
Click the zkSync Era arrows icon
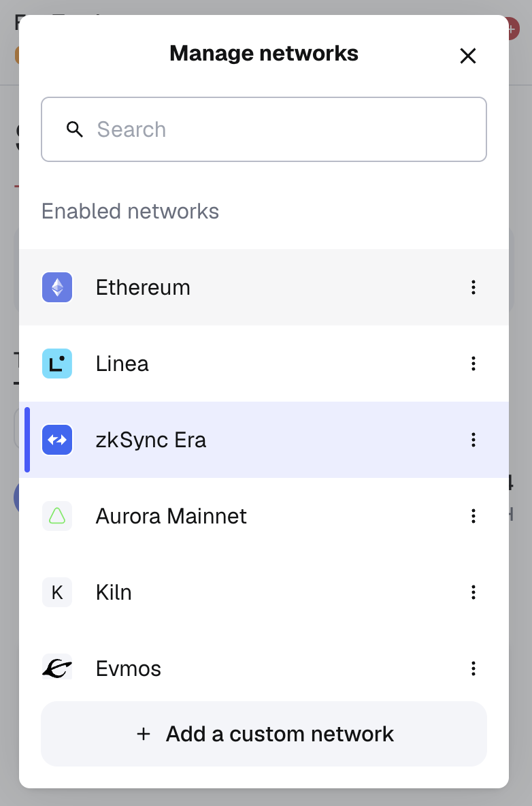click(57, 440)
